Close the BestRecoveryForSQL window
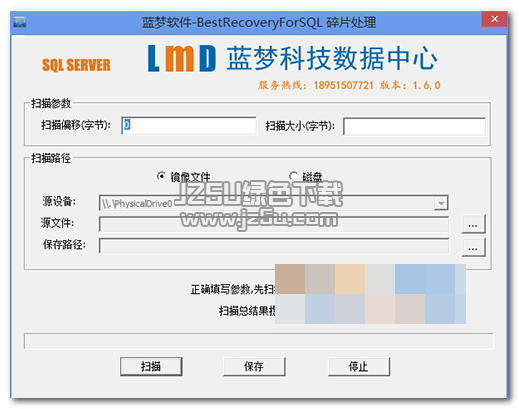This screenshot has width=519, height=409. (494, 19)
